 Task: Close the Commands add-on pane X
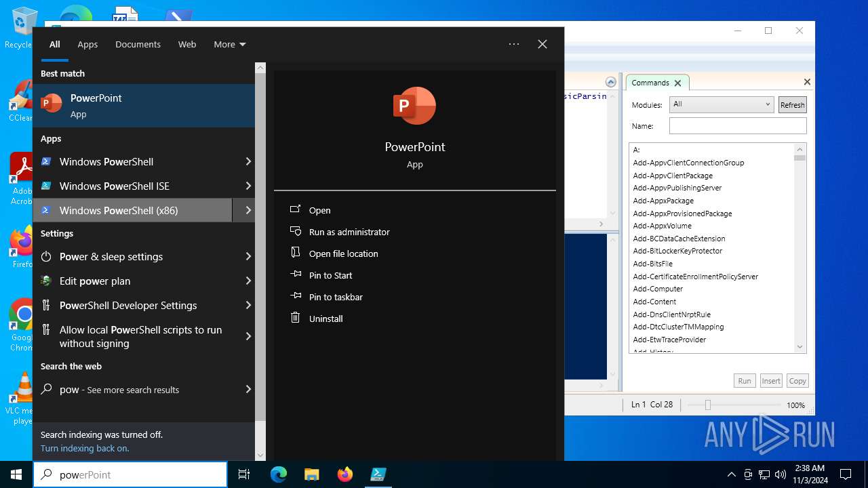(x=807, y=82)
